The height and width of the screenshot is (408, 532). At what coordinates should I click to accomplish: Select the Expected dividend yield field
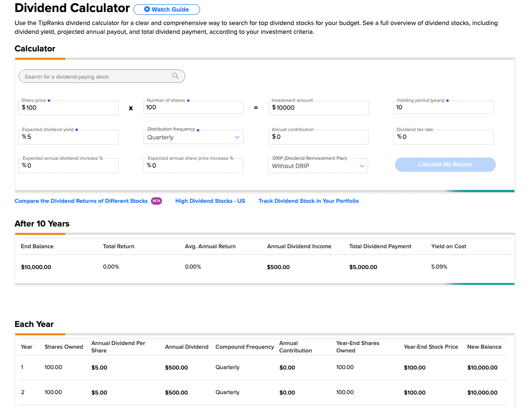point(69,137)
